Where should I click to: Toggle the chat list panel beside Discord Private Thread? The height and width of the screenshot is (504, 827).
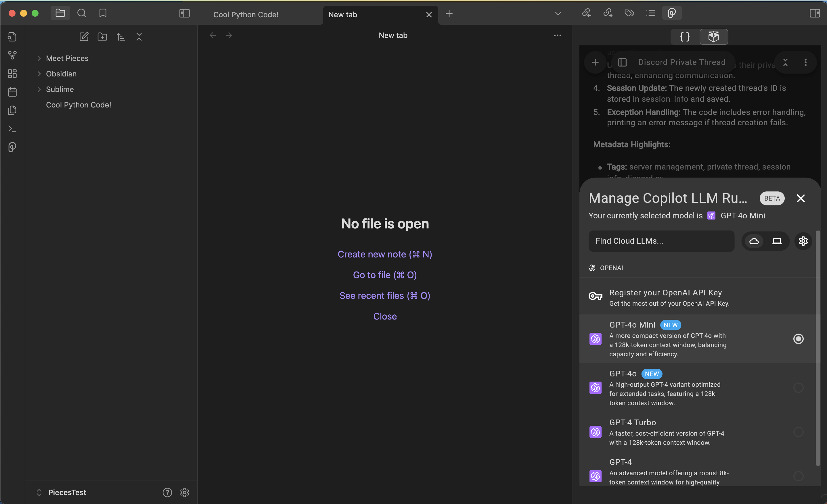(x=623, y=62)
